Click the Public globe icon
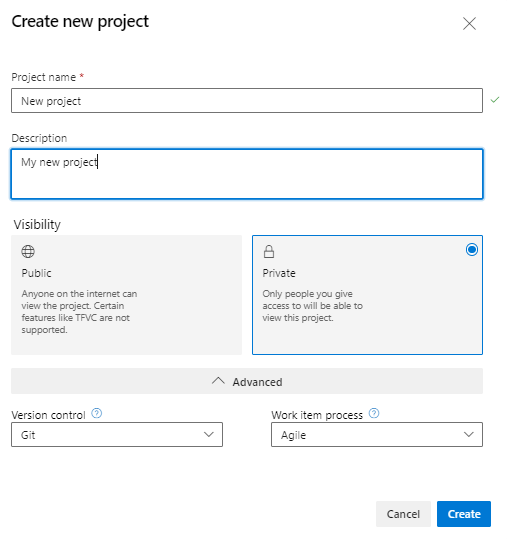 (x=28, y=251)
